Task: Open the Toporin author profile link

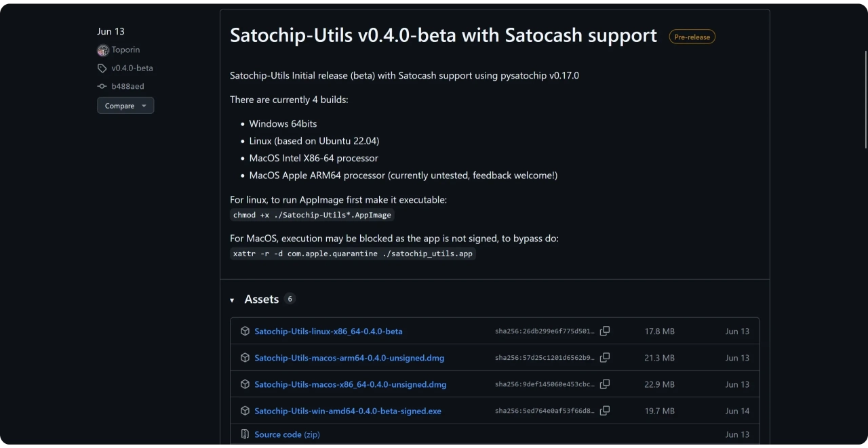Action: (x=125, y=50)
